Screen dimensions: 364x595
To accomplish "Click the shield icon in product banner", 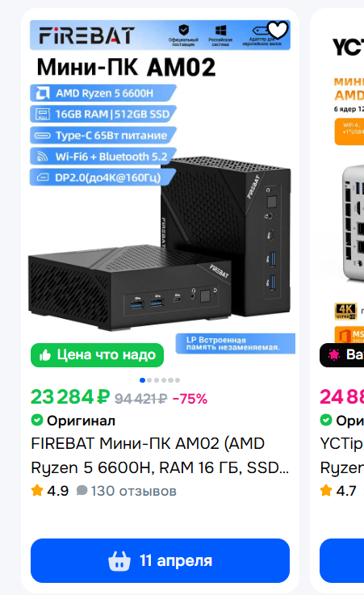I will click(183, 30).
